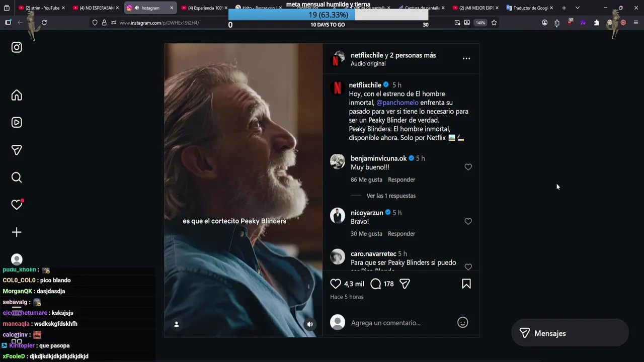This screenshot has width=644, height=362.
Task: View the 30 Me gusta list
Action: tap(366, 234)
